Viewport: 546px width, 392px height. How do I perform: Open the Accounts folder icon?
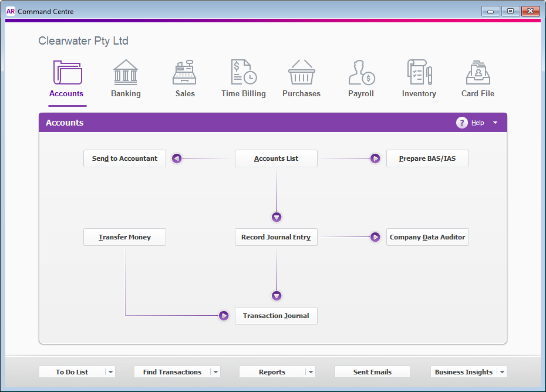[68, 72]
